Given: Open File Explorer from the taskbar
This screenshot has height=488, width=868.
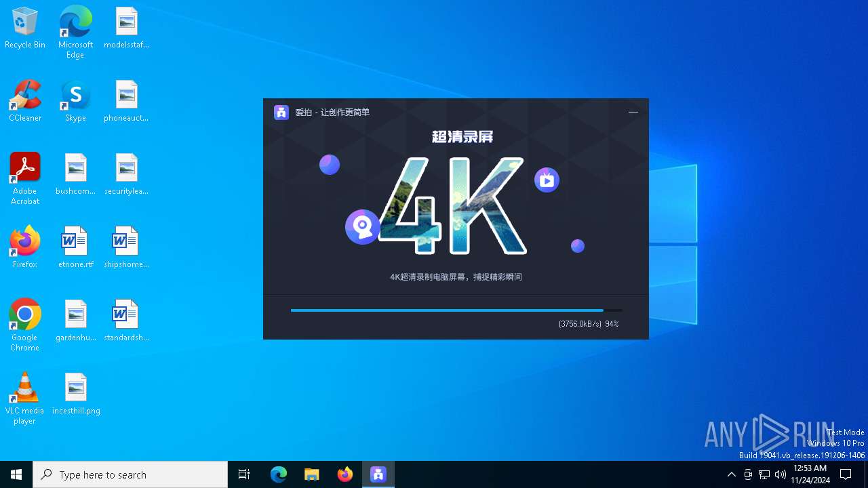Looking at the screenshot, I should tap(312, 474).
